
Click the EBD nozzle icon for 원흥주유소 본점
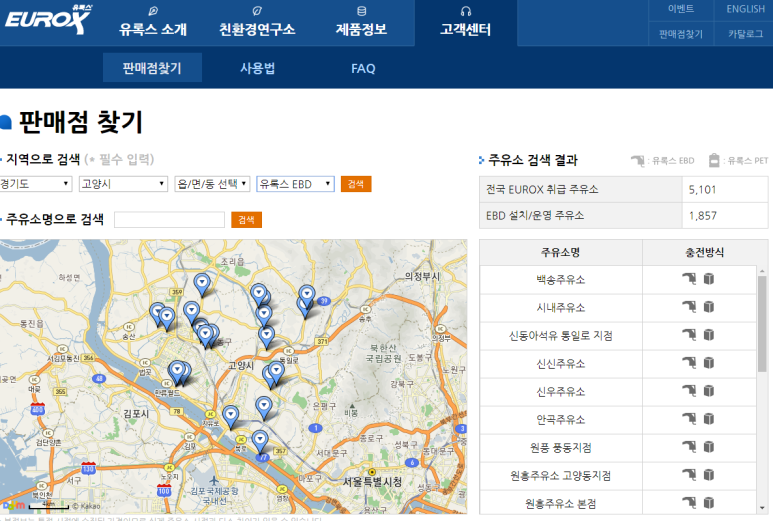click(x=689, y=503)
